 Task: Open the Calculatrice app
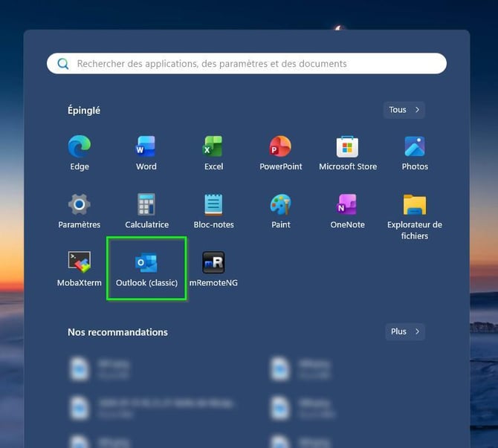point(146,211)
